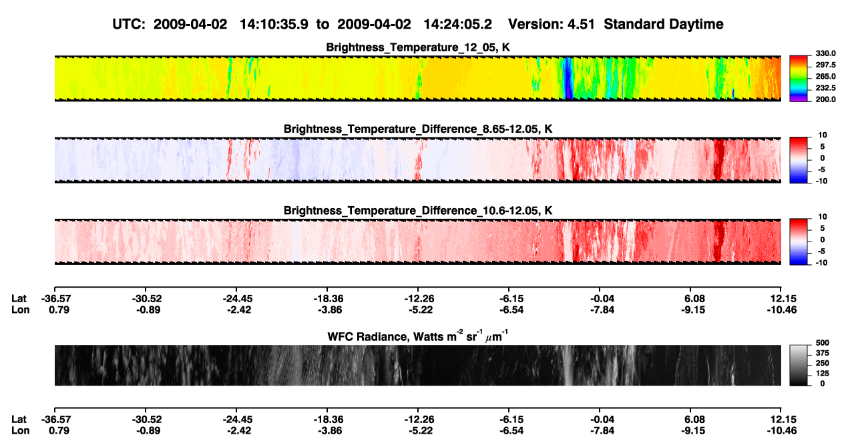Click longitude '-5.22' beneath the WFC Radiance strip
Screen dimensions: 868x445
pos(418,431)
